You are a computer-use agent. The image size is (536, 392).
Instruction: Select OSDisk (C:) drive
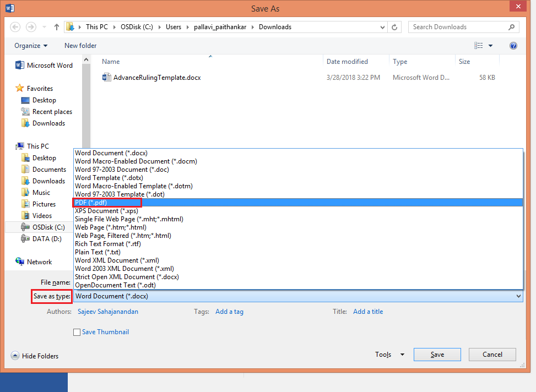pos(43,227)
